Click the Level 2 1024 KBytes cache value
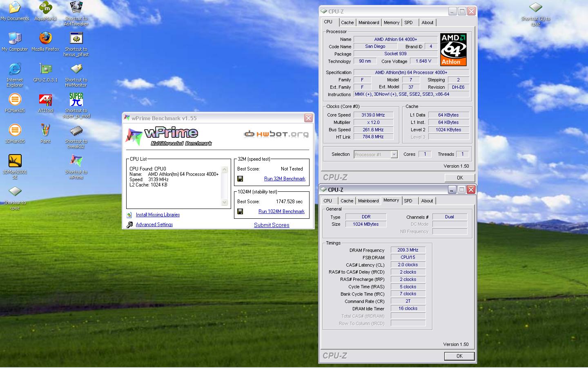Viewport: 588px width, 368px height. click(448, 130)
